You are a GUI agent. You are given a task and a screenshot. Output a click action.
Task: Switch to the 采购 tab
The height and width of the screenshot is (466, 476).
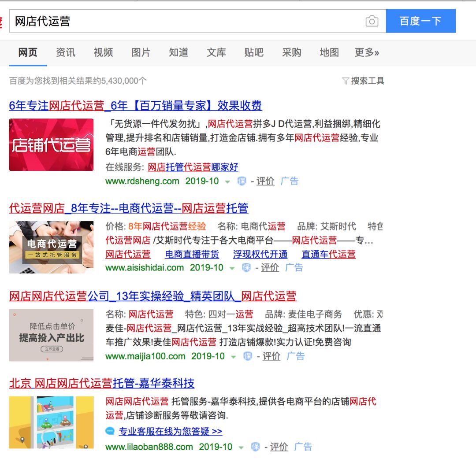click(291, 52)
